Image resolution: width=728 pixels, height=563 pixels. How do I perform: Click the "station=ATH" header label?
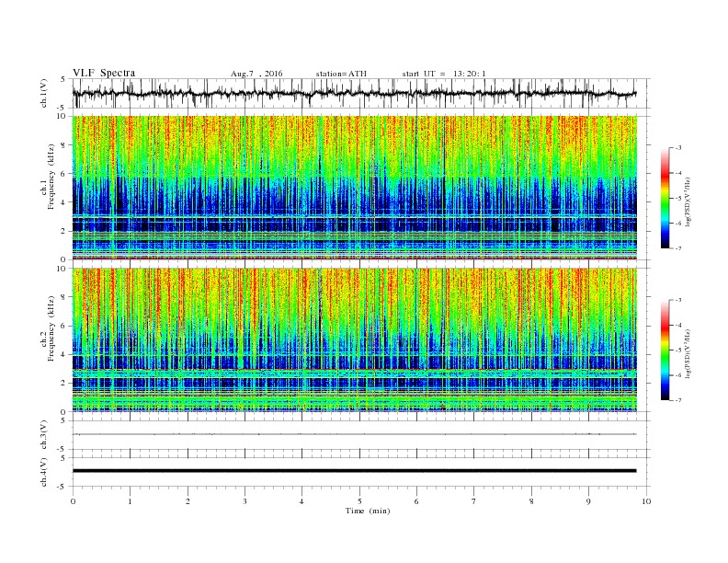pos(341,74)
